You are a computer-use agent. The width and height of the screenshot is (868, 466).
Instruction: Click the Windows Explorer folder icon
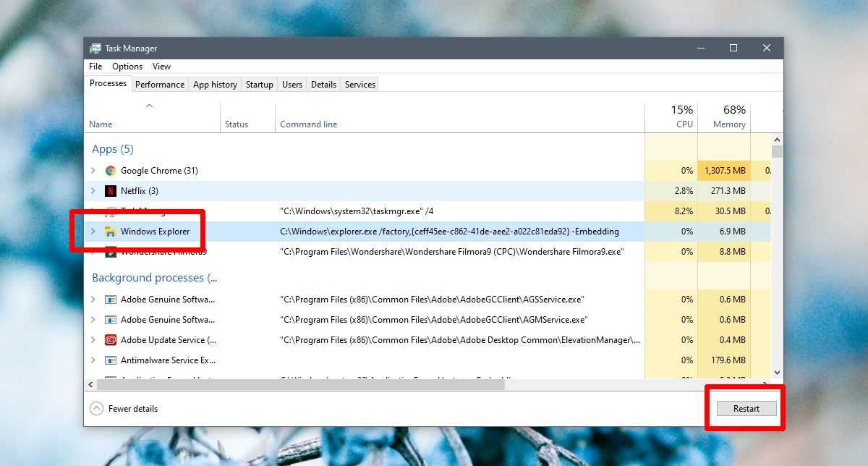point(111,232)
